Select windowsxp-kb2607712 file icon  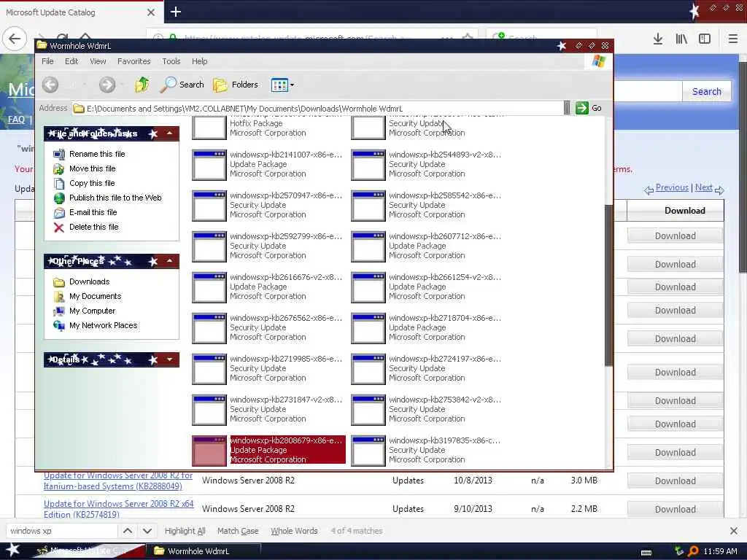pyautogui.click(x=368, y=246)
